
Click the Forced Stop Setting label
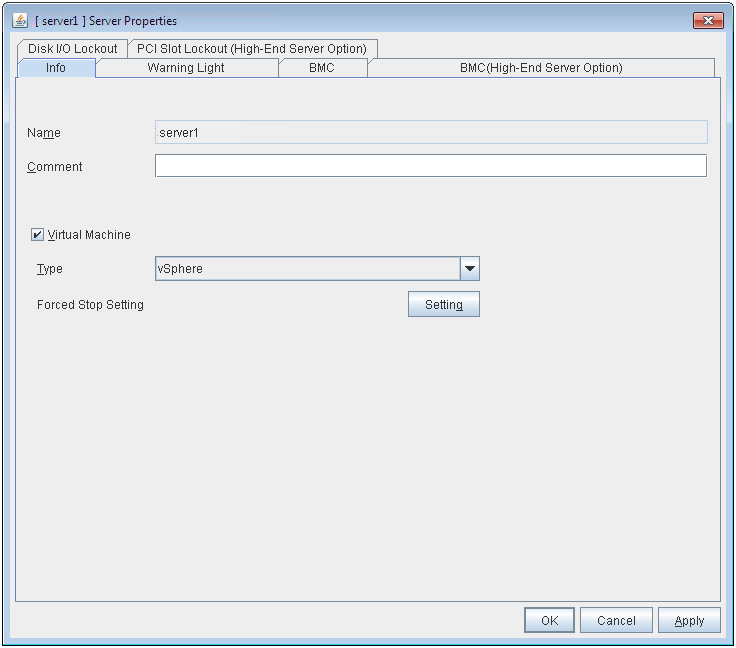coord(90,305)
